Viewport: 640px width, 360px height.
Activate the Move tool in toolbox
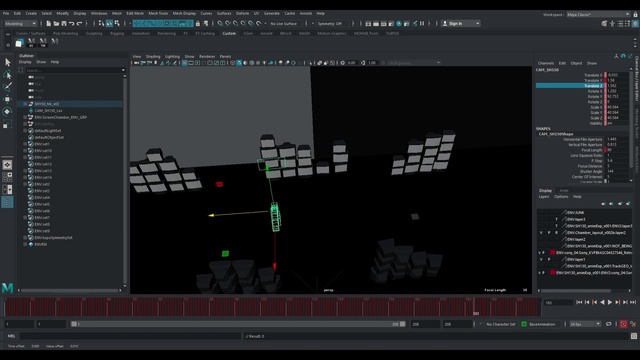point(7,99)
